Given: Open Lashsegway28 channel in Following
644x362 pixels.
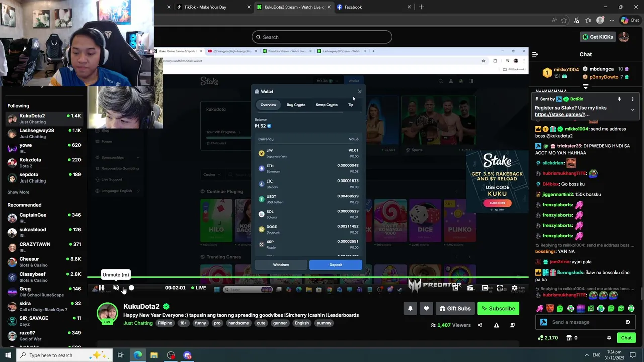Looking at the screenshot, I should (44, 133).
